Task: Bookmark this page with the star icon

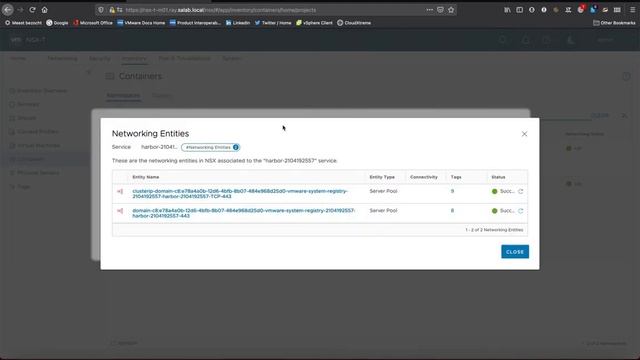Action: point(451,10)
